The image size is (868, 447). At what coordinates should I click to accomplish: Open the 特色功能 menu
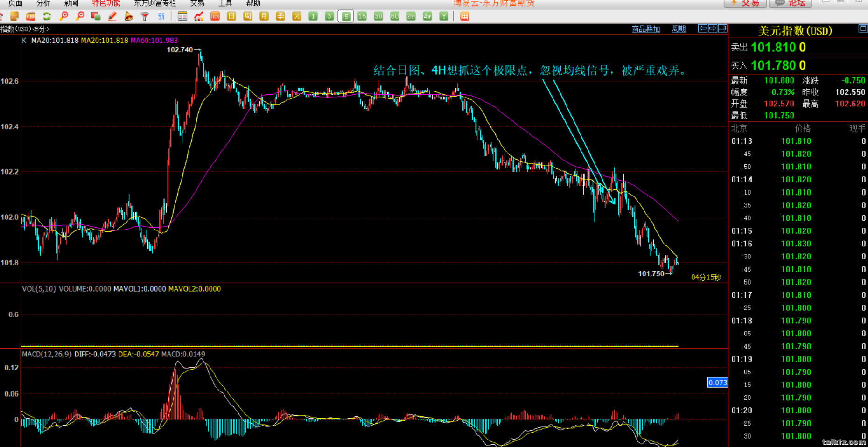point(106,4)
